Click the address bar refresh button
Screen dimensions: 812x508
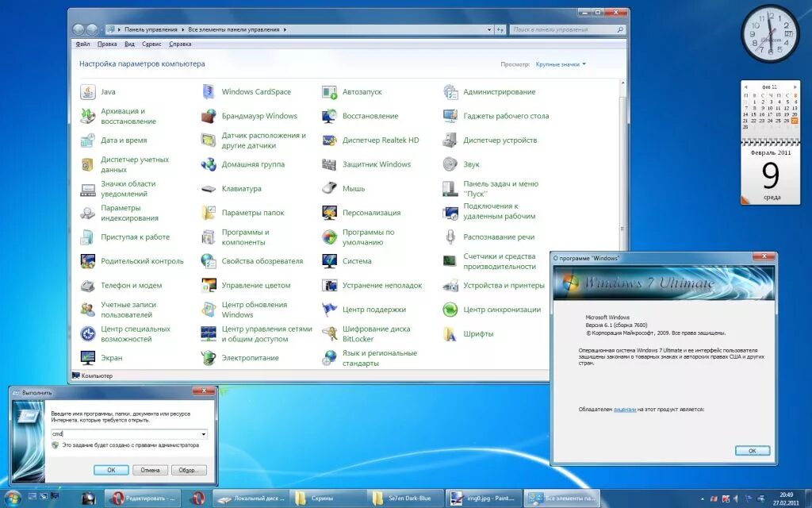pyautogui.click(x=500, y=29)
